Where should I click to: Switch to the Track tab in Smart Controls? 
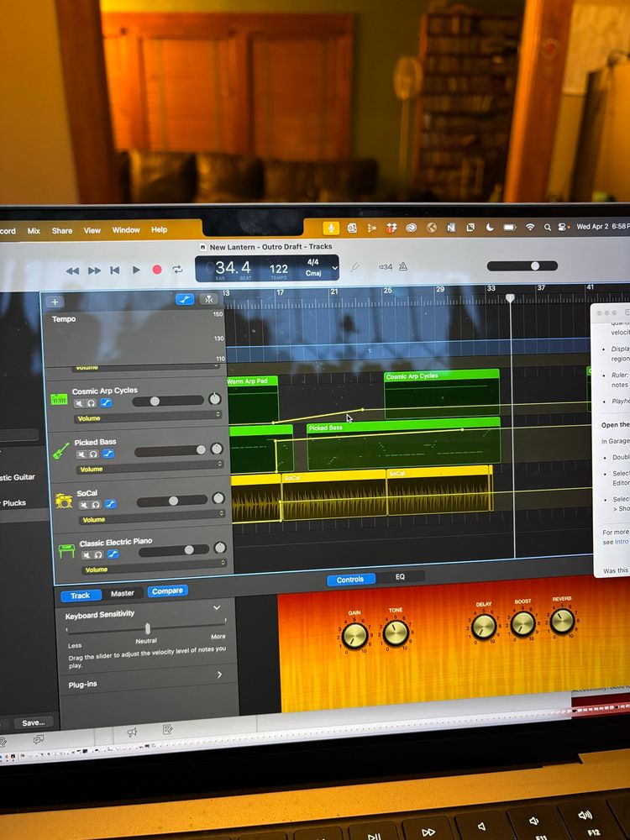(81, 596)
